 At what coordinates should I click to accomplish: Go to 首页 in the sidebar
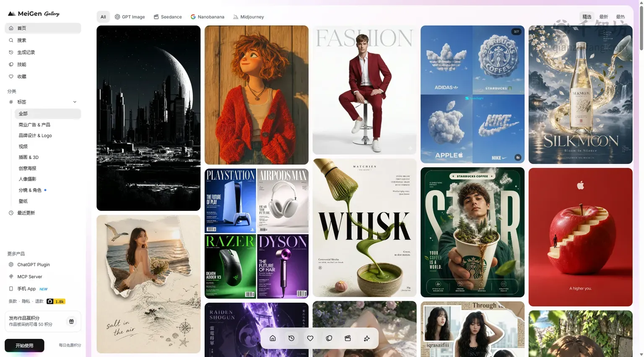[43, 28]
